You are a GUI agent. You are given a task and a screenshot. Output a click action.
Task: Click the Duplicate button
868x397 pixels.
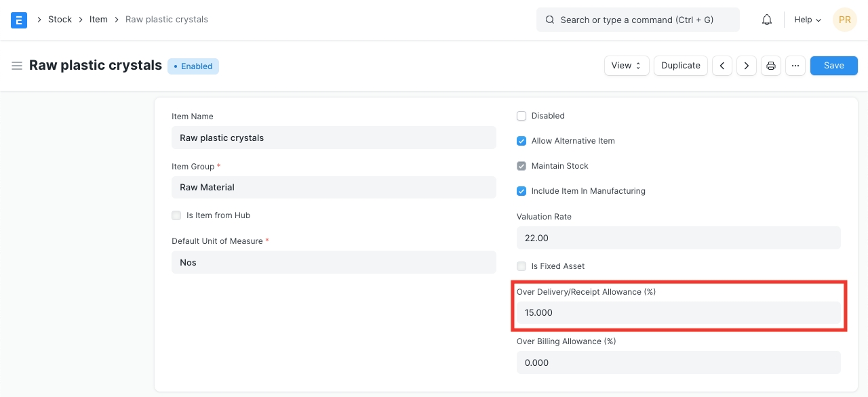pyautogui.click(x=680, y=66)
